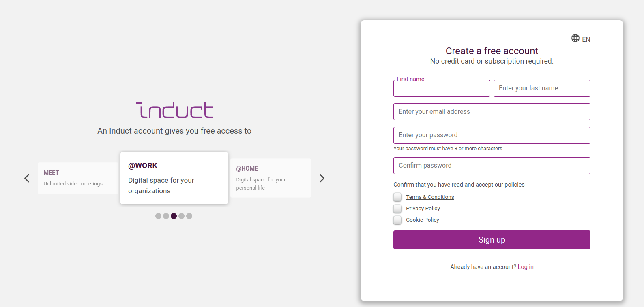The width and height of the screenshot is (644, 307).
Task: Select the @HOME carousel card
Action: tap(270, 178)
